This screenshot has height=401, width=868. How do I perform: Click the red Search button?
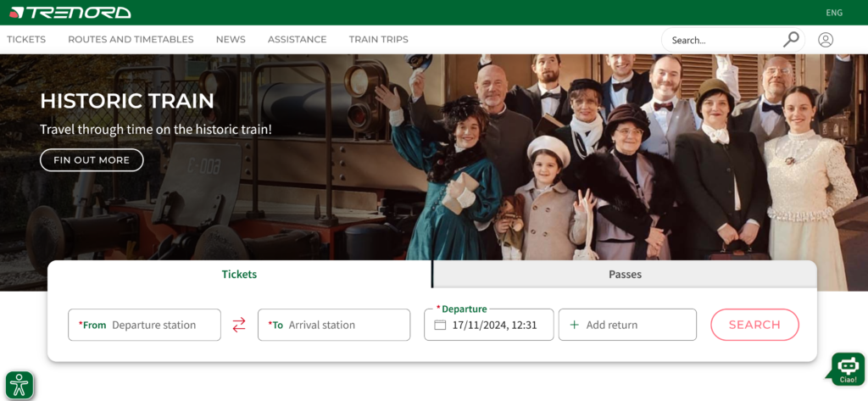[x=754, y=325]
